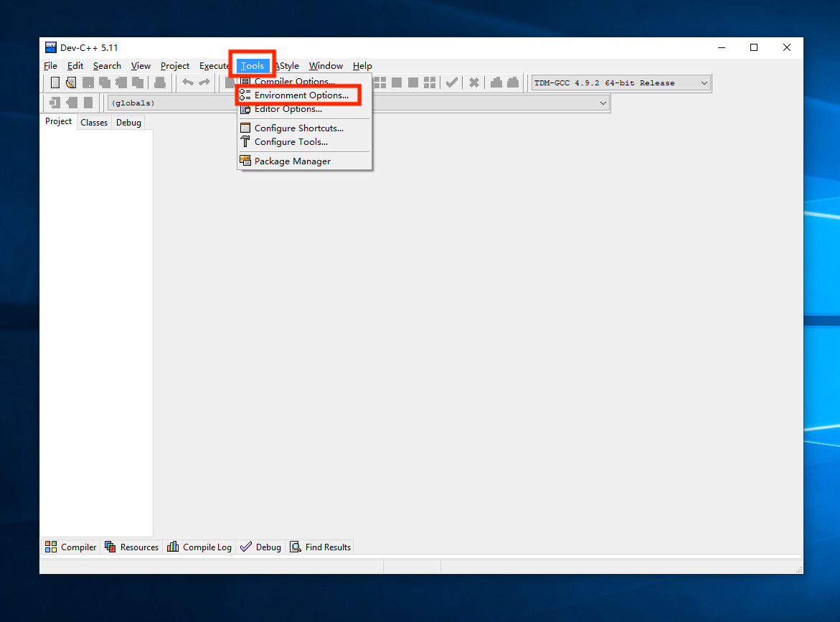Open the Execute menu

(x=214, y=66)
